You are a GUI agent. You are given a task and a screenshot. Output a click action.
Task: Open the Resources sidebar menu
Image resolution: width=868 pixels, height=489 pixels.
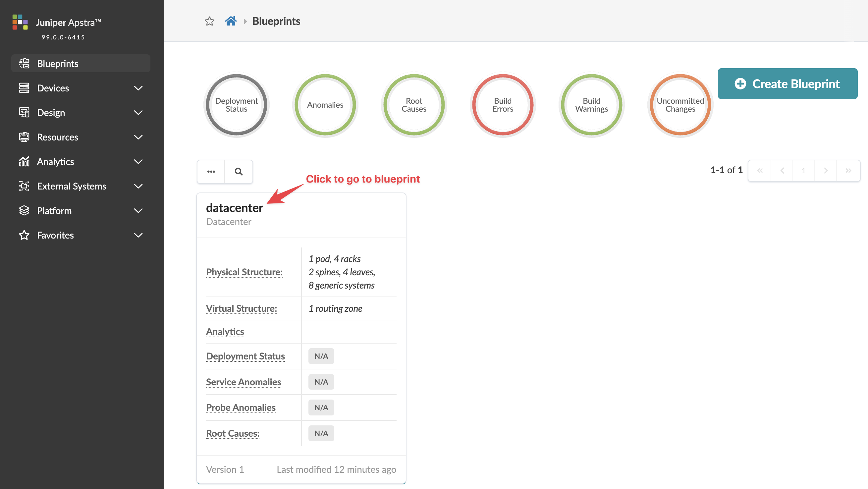[57, 137]
